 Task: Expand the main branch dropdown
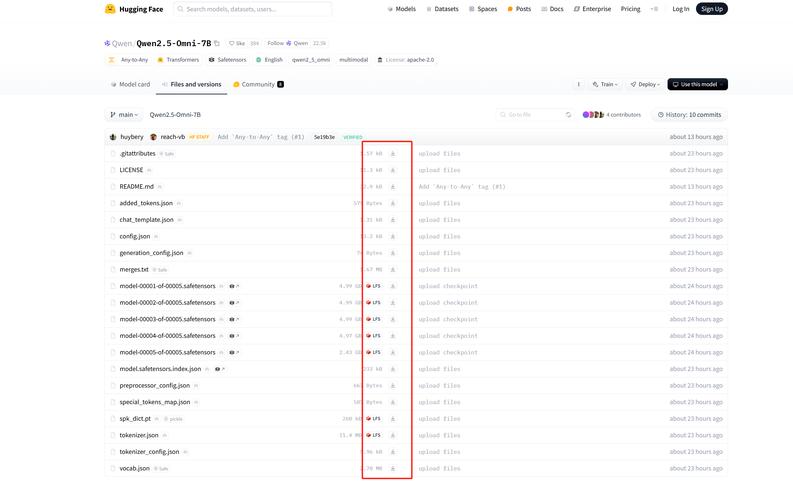coord(124,115)
